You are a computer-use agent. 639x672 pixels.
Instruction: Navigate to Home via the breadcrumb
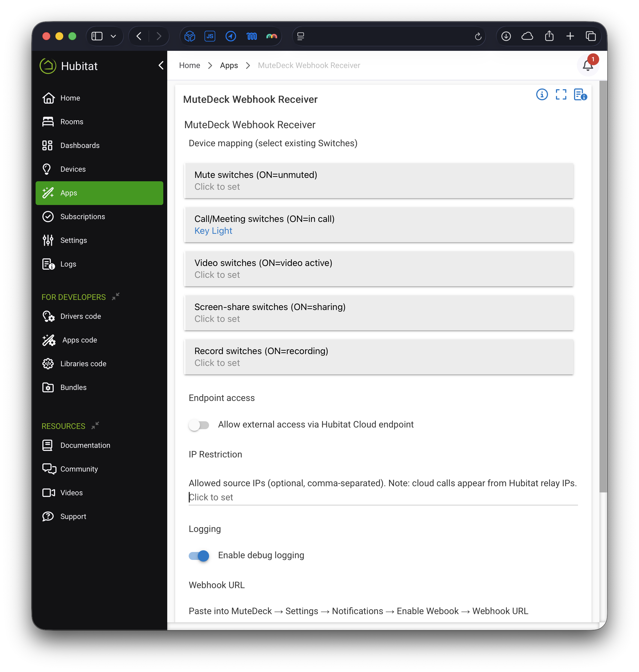point(189,65)
